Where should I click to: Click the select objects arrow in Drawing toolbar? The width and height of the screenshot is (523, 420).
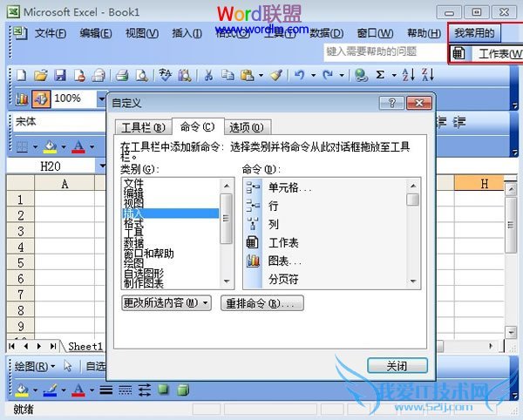coord(68,366)
